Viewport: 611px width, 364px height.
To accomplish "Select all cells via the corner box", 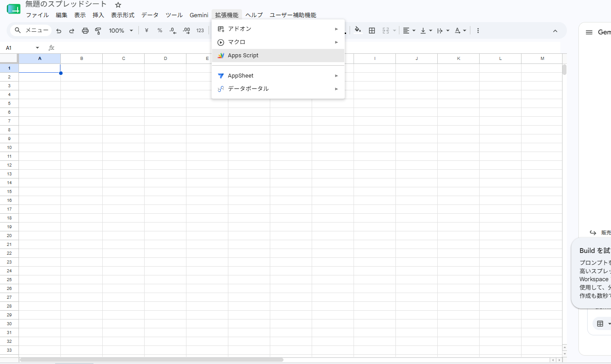I will 9,59.
